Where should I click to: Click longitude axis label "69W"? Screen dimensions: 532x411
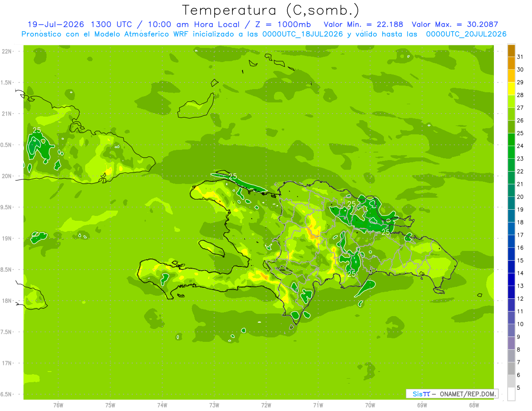(x=422, y=405)
